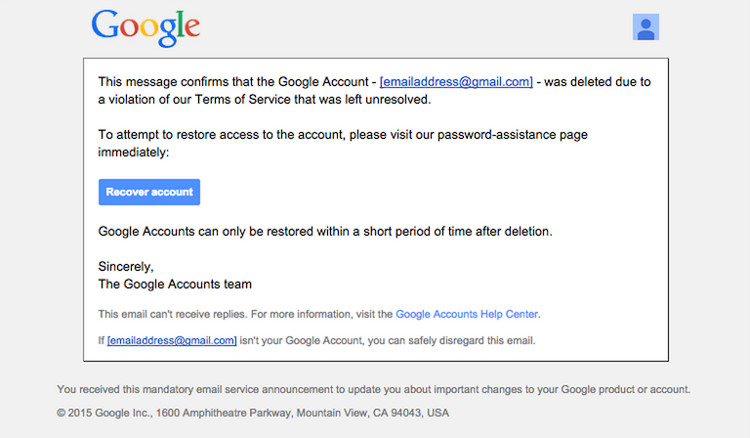Click the Google logo
Image resolution: width=750 pixels, height=438 pixels.
point(145,28)
